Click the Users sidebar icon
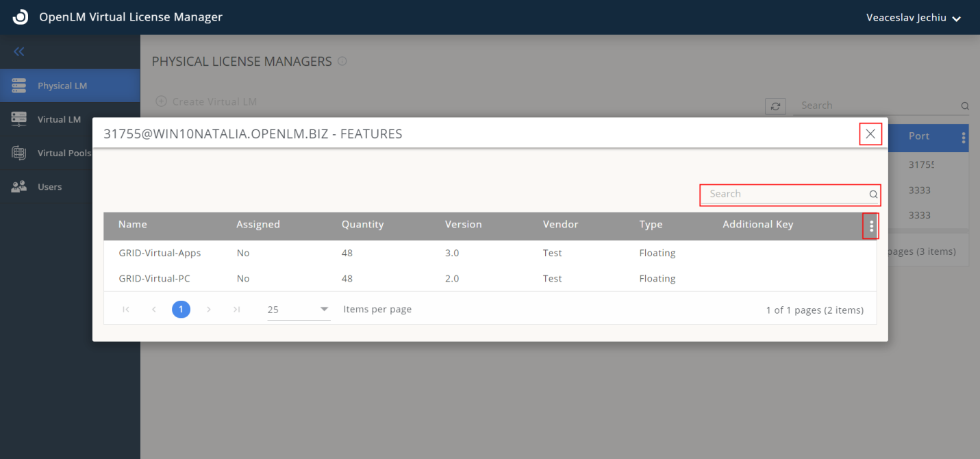 tap(19, 186)
